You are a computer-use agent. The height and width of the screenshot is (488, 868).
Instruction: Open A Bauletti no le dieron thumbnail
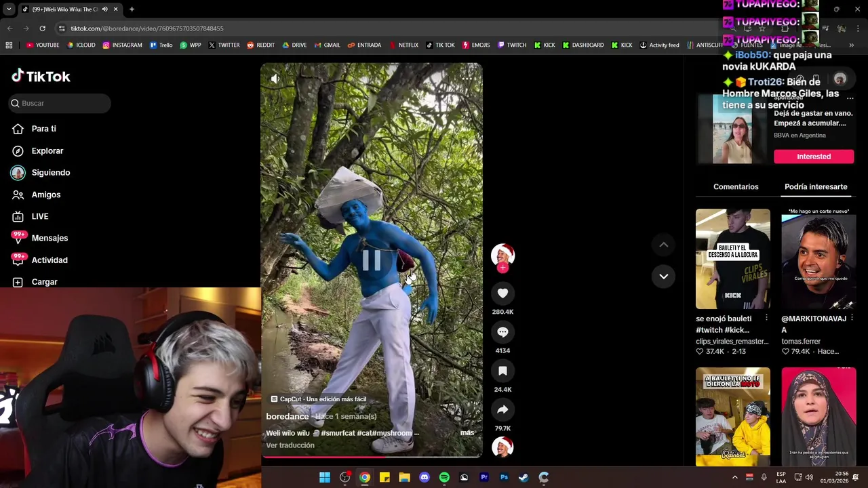(x=733, y=416)
